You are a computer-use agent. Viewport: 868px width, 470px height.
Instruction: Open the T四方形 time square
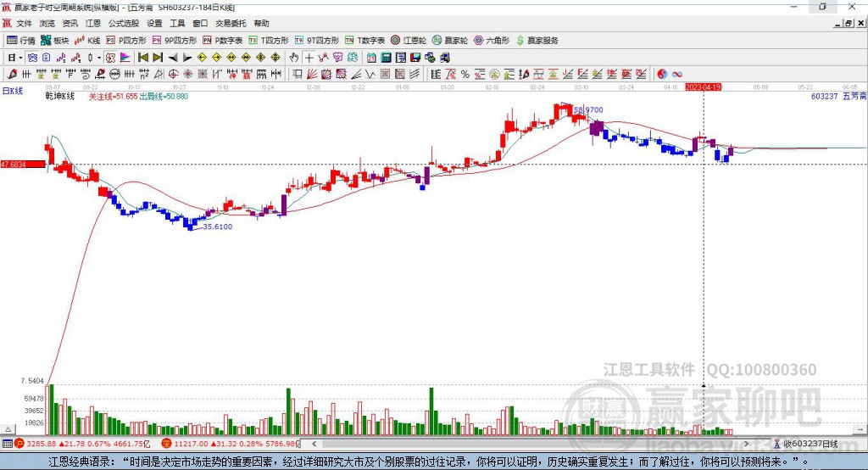269,41
